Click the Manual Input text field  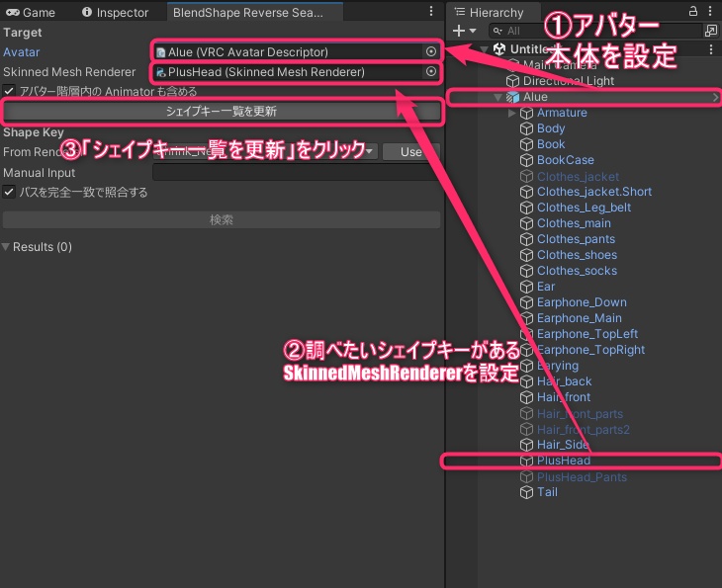[x=296, y=172]
